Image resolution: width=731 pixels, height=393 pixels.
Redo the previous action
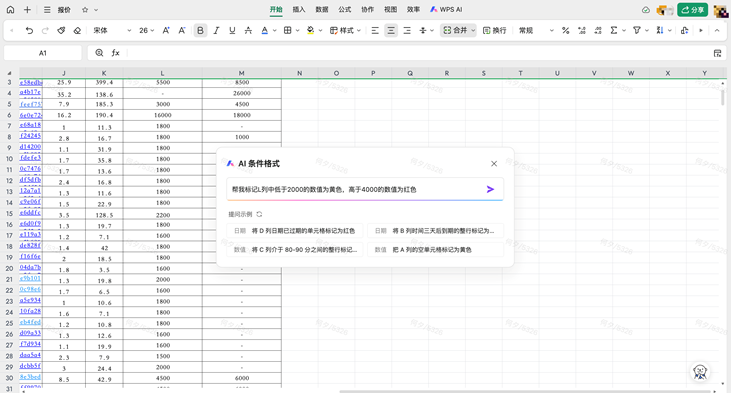coord(45,30)
